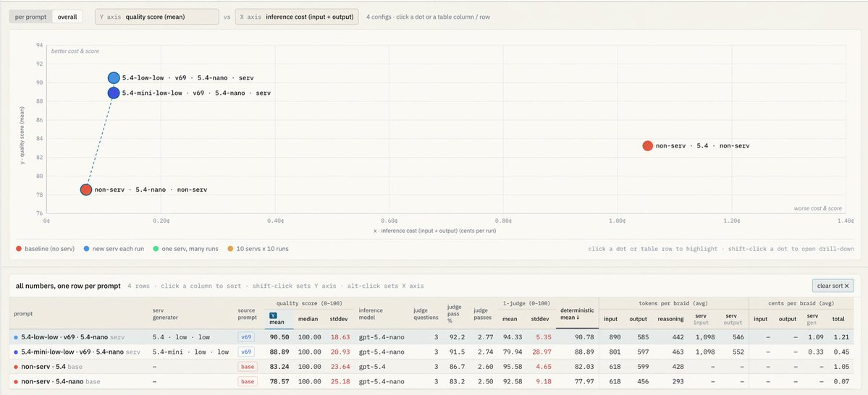Image resolution: width=868 pixels, height=395 pixels.
Task: Open the X axis inference cost selector
Action: [297, 17]
